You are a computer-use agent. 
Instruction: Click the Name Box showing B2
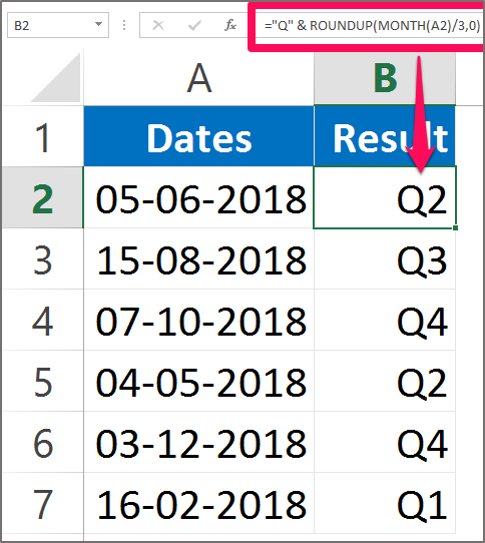(58, 25)
